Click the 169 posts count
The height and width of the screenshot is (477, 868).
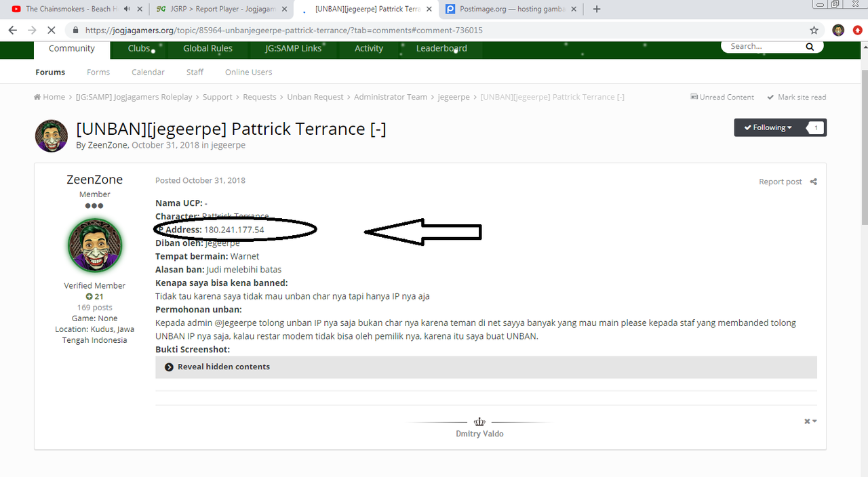[94, 308]
